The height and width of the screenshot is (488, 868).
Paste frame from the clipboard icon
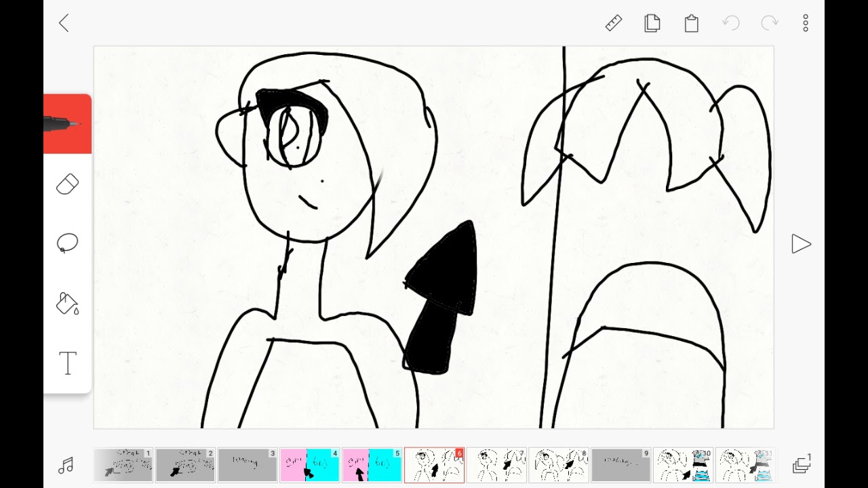tap(692, 23)
